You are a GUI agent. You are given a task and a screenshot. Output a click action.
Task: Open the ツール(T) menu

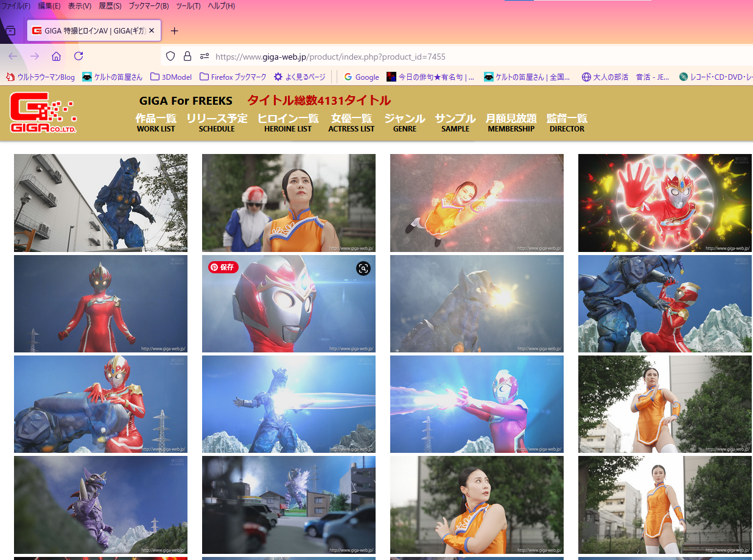[x=188, y=6]
